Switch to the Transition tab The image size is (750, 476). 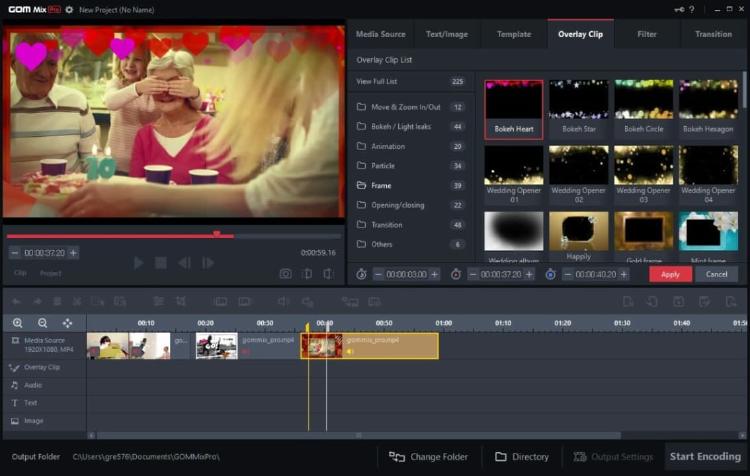[x=713, y=34]
